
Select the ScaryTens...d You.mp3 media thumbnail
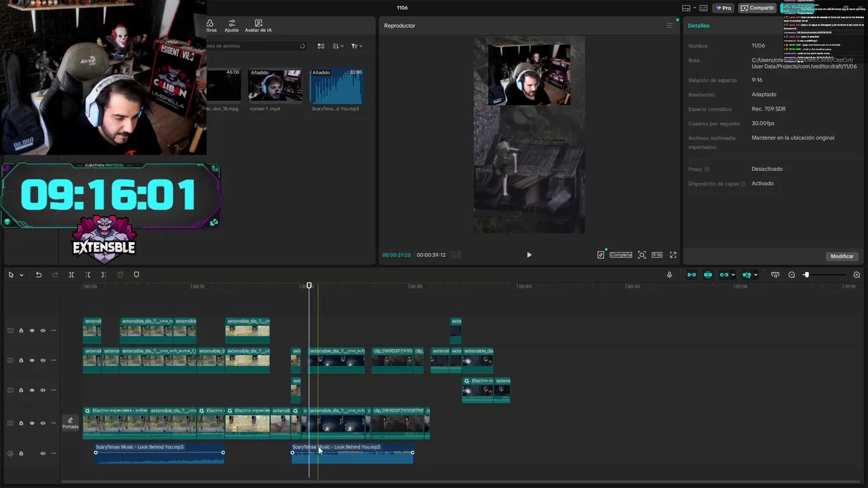tap(336, 85)
